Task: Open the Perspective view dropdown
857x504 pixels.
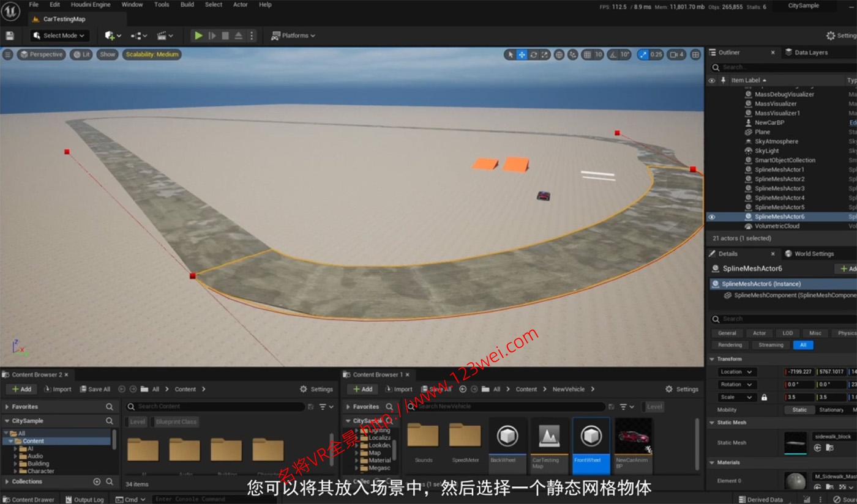Action: pyautogui.click(x=41, y=54)
